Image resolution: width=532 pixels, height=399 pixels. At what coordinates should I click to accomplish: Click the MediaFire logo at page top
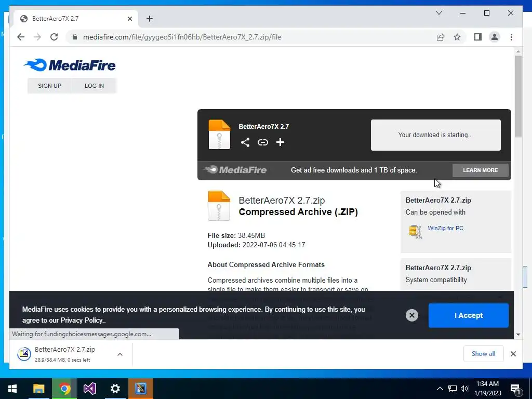click(x=70, y=65)
